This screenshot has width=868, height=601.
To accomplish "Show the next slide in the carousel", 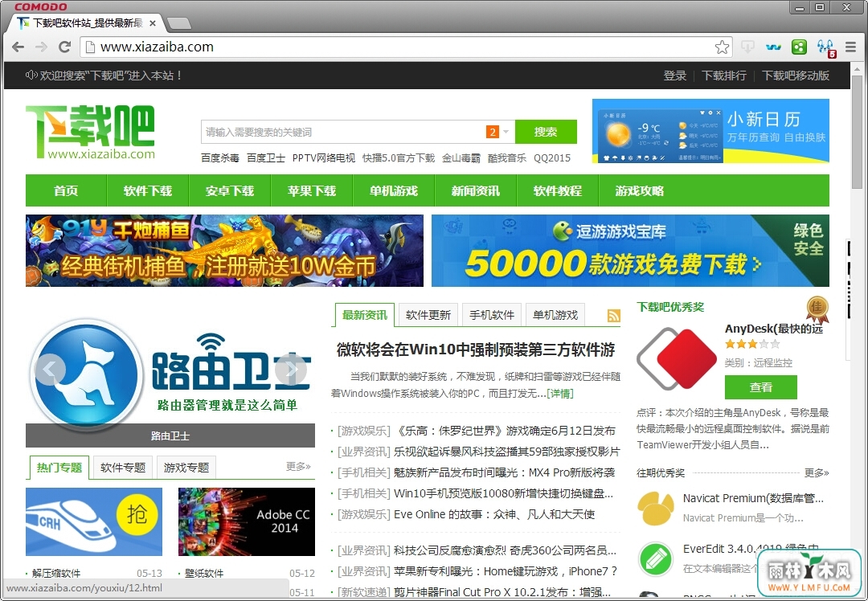I will (291, 369).
